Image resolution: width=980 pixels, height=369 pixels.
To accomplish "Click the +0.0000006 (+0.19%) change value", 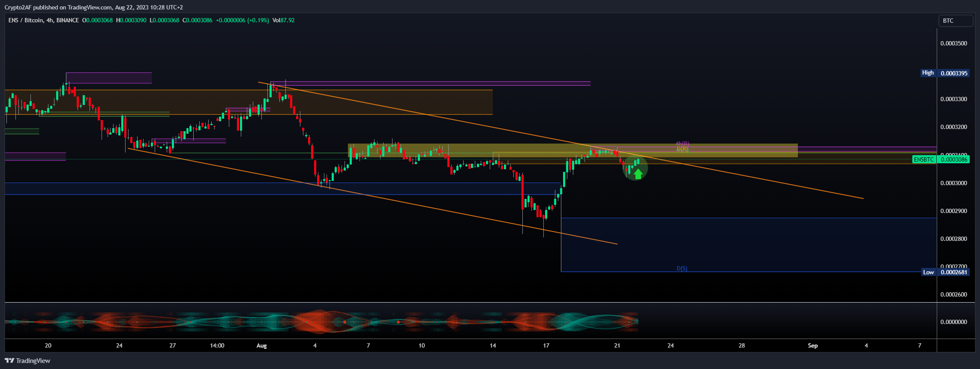I will pyautogui.click(x=243, y=20).
